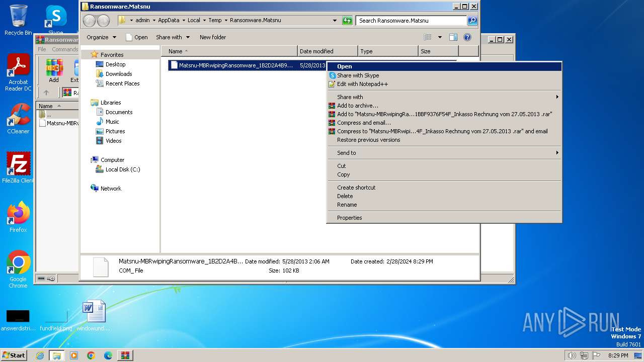Change view with the views icon
This screenshot has height=362, width=644.
pyautogui.click(x=428, y=37)
